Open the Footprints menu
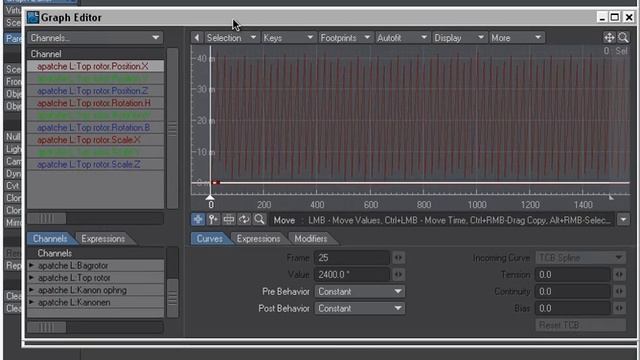This screenshot has width=640, height=360. tap(345, 38)
